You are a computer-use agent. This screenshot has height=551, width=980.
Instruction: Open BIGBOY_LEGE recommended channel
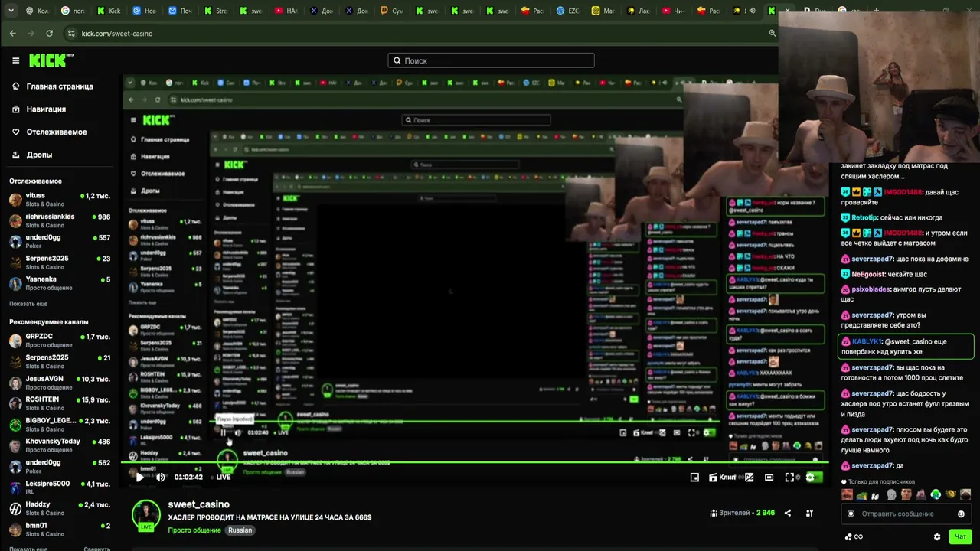tap(60, 425)
